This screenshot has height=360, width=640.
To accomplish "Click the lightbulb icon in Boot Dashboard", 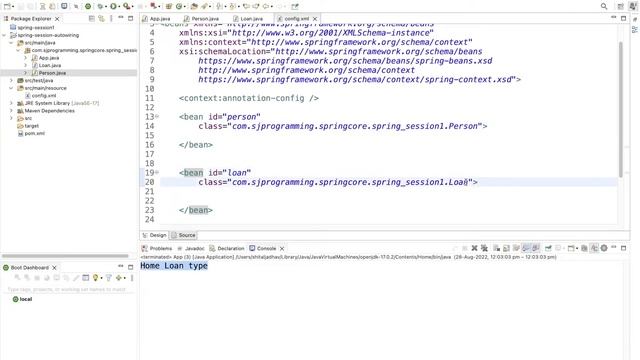I will (x=96, y=278).
